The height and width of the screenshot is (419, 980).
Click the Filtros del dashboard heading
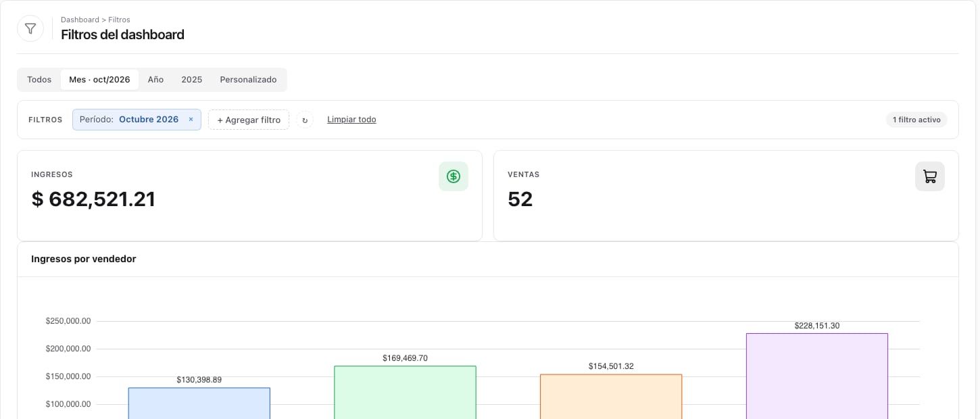point(122,34)
